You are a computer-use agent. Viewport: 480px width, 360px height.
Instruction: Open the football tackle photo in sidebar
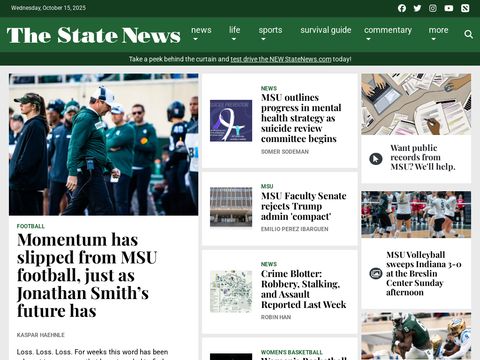(x=416, y=336)
